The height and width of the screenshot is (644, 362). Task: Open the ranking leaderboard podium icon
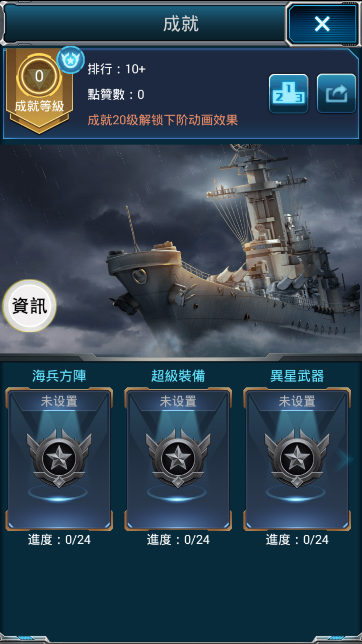tap(289, 94)
